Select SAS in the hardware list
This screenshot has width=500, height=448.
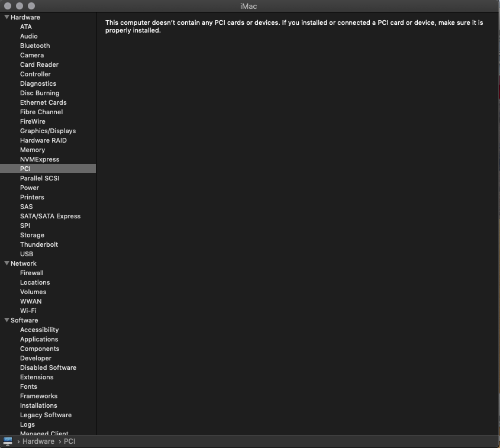click(x=26, y=207)
